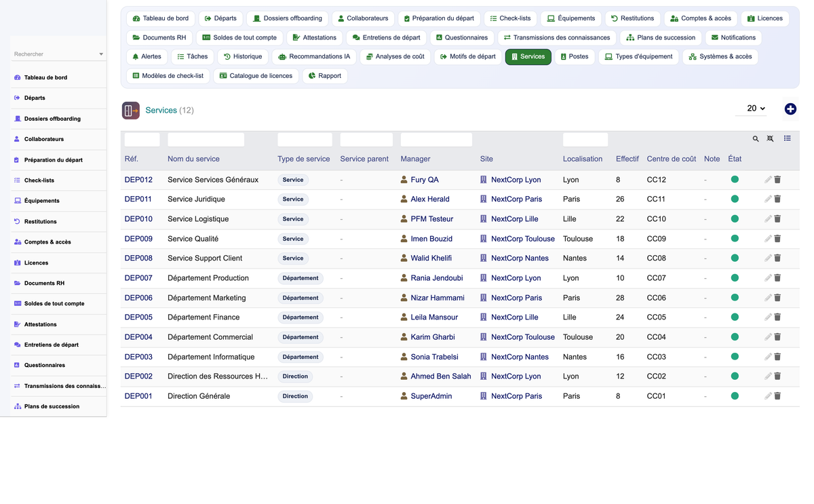Expand the Rechercher dropdown in sidebar
The height and width of the screenshot is (504, 814).
click(101, 54)
